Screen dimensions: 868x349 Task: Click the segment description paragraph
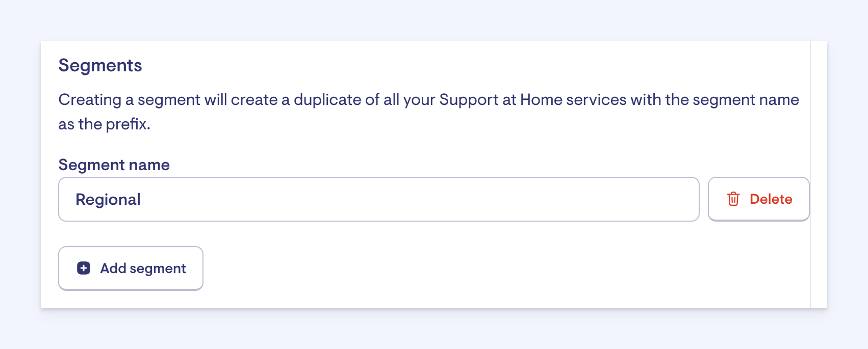[x=428, y=112]
